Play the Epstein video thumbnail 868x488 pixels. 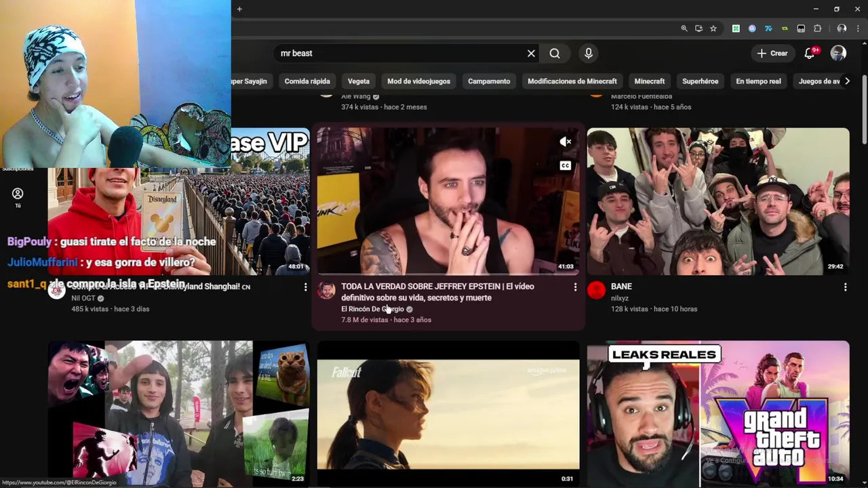(448, 201)
